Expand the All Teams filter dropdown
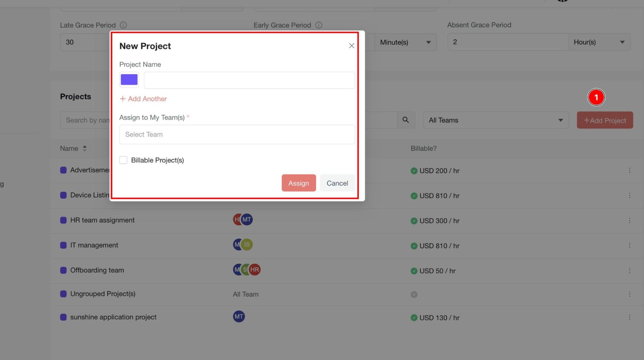Viewport: 644px width, 360px height. pos(495,120)
